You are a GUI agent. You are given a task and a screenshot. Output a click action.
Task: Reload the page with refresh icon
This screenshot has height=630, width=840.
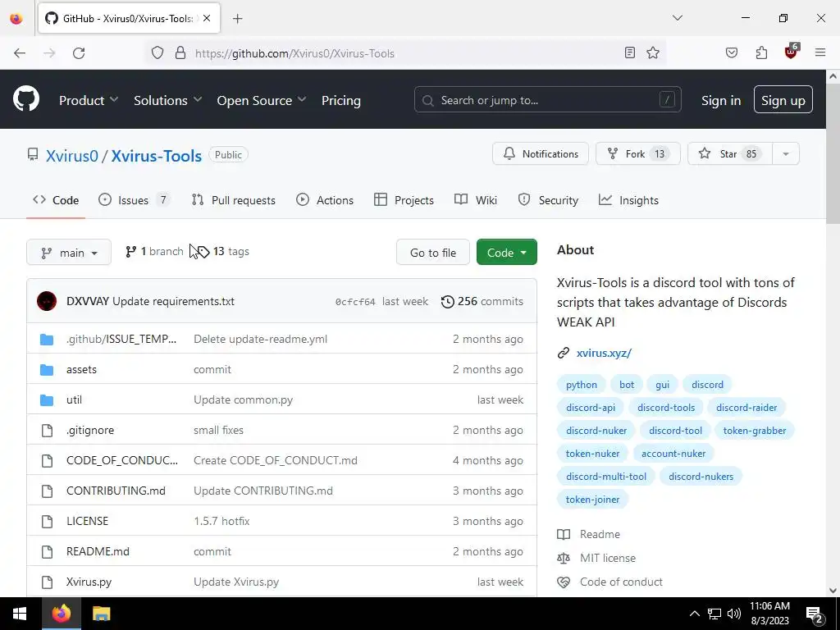click(x=79, y=53)
